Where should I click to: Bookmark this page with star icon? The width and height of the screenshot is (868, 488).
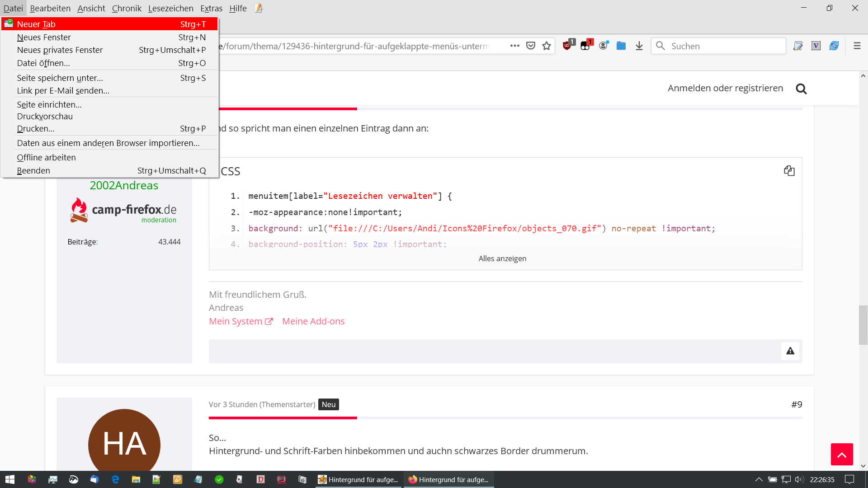pyautogui.click(x=547, y=46)
